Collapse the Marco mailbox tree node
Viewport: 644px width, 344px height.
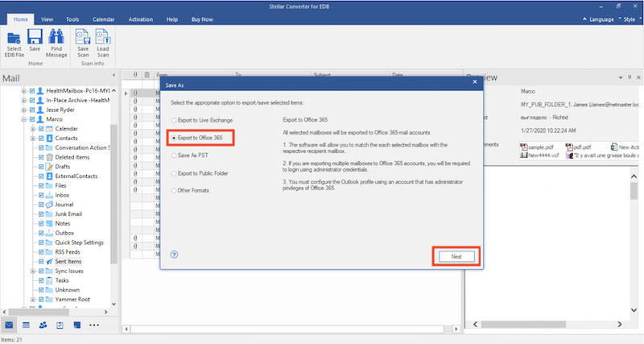(x=24, y=119)
